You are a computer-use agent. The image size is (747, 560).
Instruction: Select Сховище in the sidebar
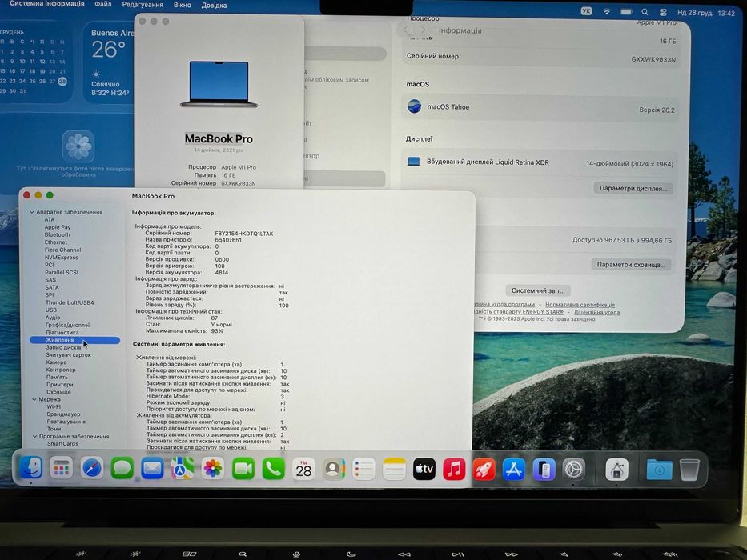coord(58,392)
